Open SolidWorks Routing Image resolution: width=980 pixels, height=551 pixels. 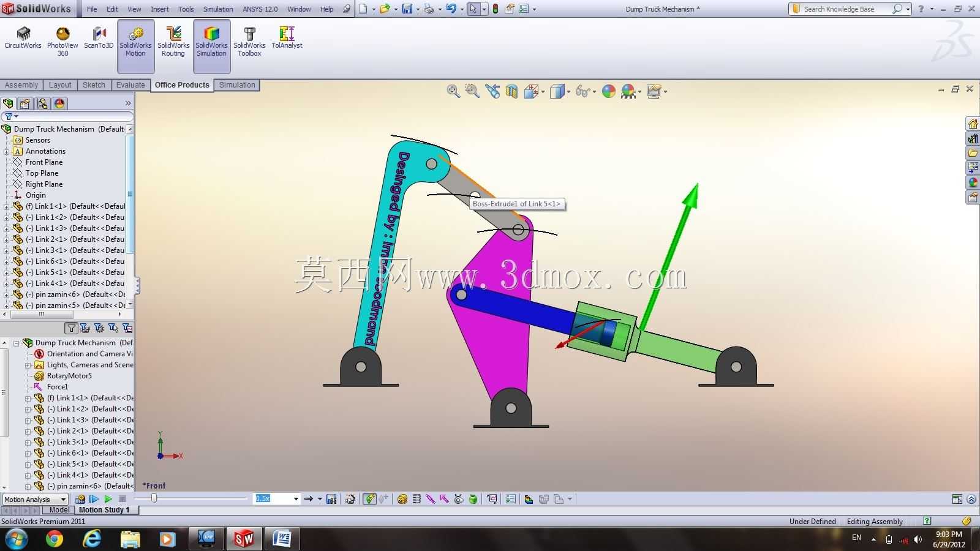(x=173, y=42)
